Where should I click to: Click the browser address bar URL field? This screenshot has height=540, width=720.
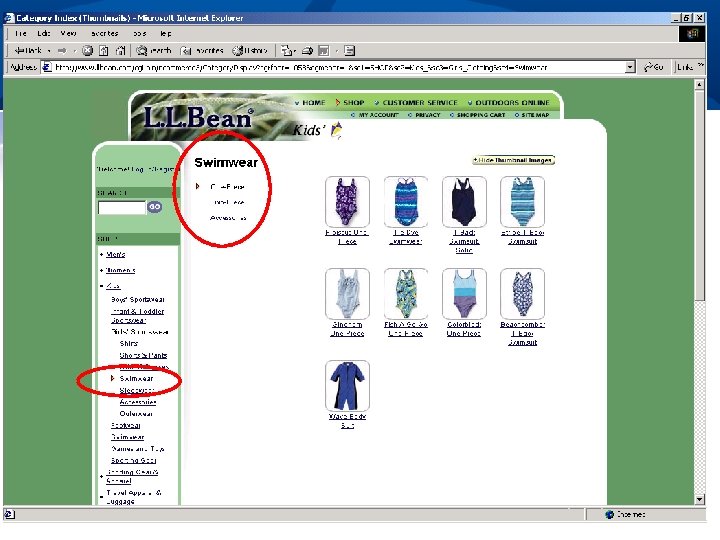[339, 67]
